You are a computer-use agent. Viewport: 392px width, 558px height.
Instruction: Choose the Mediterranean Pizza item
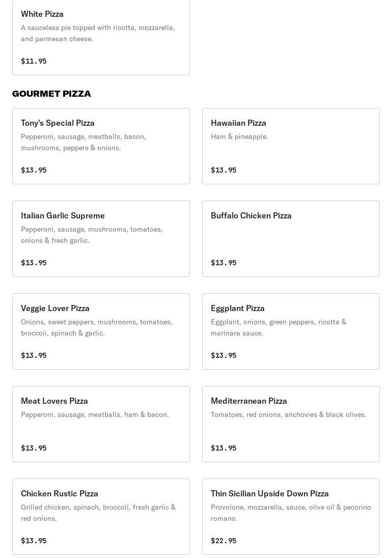point(291,424)
